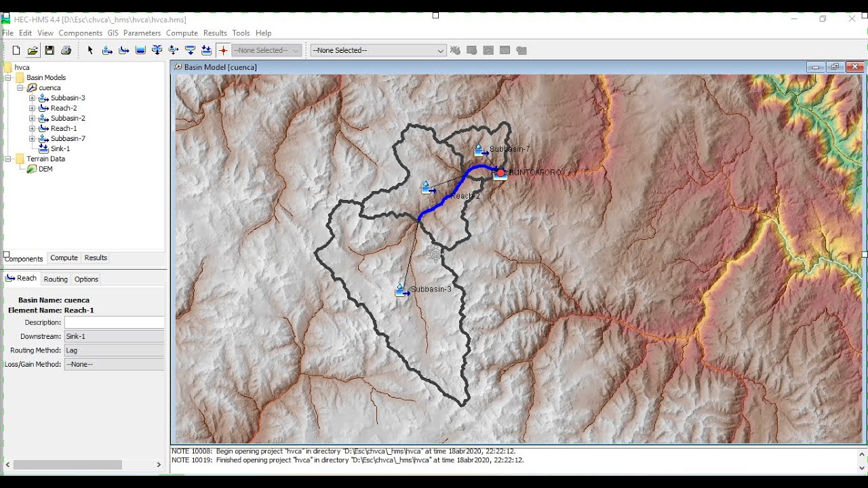
Task: Expand the Reach-2 tree node
Action: point(32,108)
